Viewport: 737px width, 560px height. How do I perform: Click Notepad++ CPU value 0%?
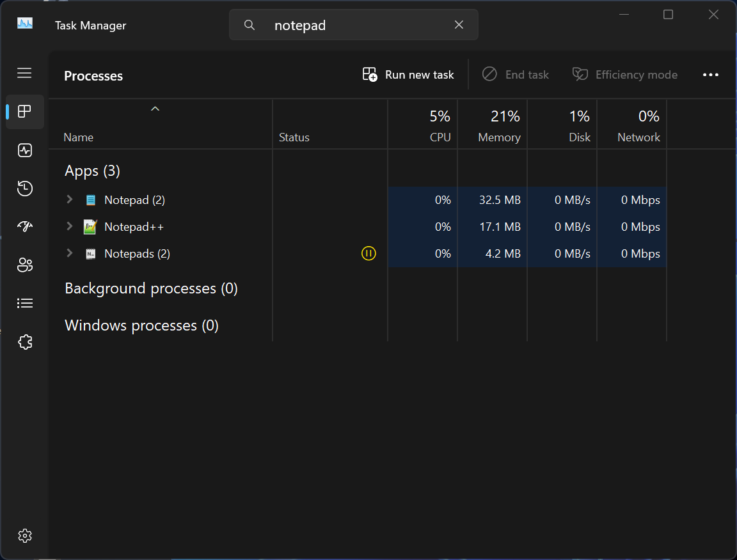(443, 227)
